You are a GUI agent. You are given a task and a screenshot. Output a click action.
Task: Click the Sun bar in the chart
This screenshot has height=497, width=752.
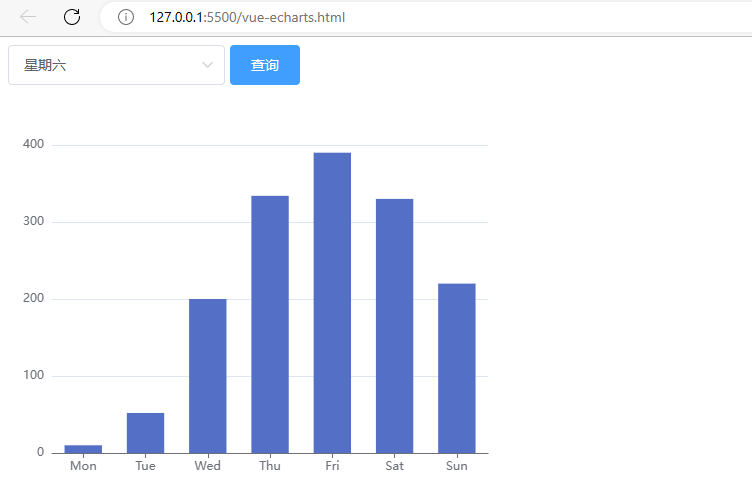[457, 368]
